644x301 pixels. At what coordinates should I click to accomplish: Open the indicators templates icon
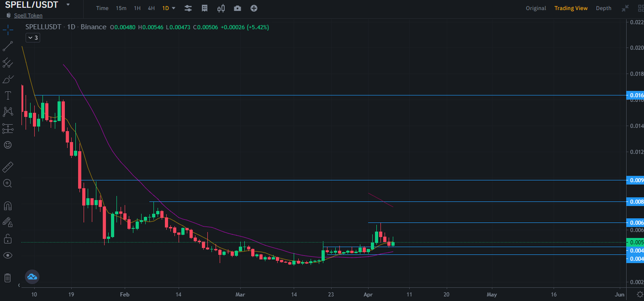(204, 8)
